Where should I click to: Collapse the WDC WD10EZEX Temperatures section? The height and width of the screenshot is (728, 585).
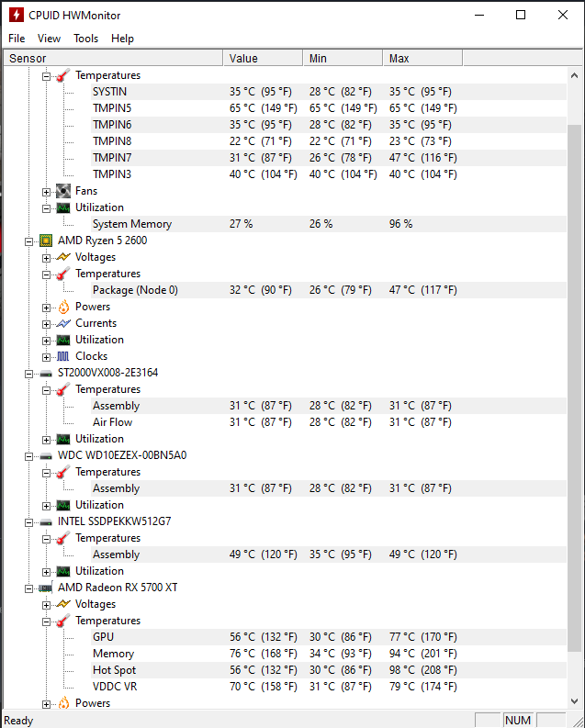(46, 472)
